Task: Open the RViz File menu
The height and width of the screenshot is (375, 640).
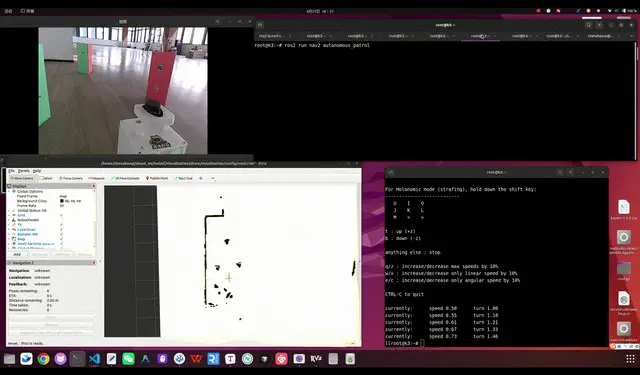Action: coord(11,171)
